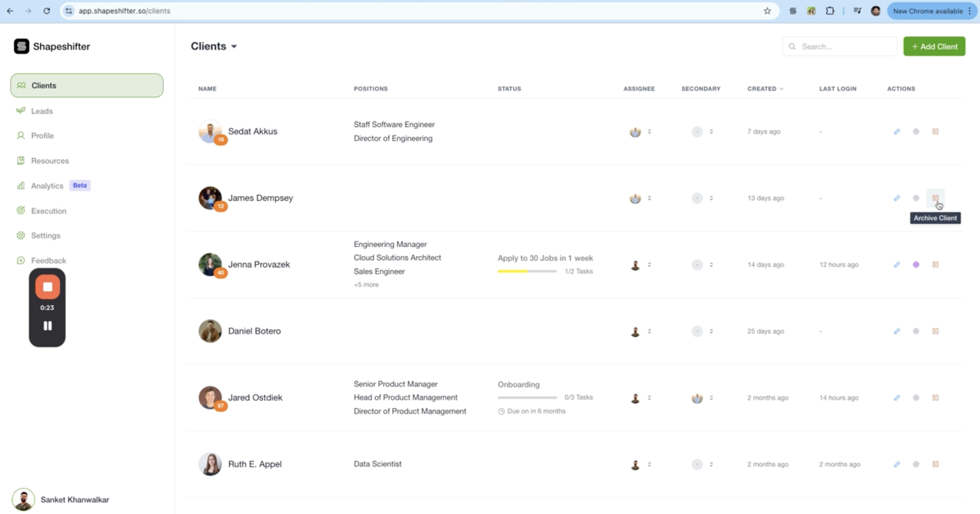
Task: Click the purple circular icon in Jenna Provazek's row
Action: pos(916,265)
